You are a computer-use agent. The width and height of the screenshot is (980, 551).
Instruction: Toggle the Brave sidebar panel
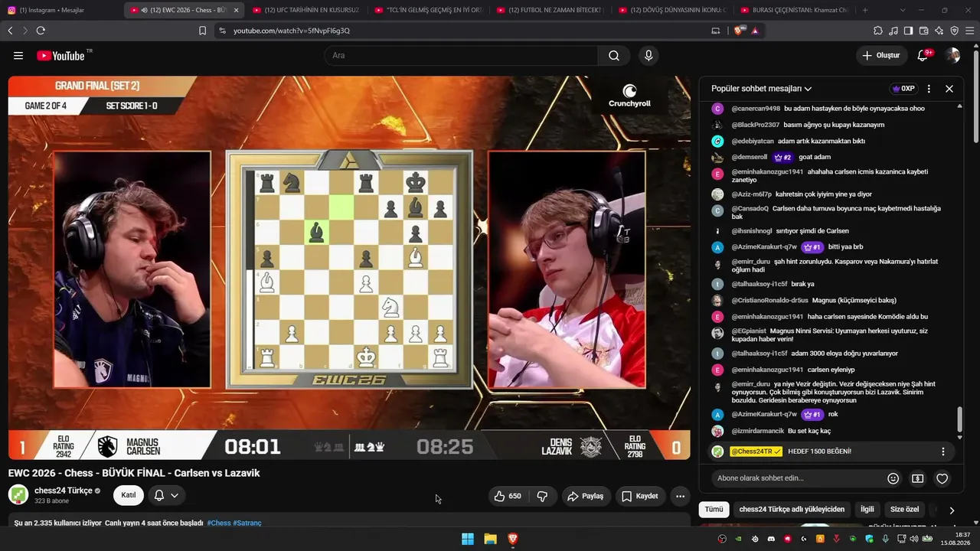point(908,31)
